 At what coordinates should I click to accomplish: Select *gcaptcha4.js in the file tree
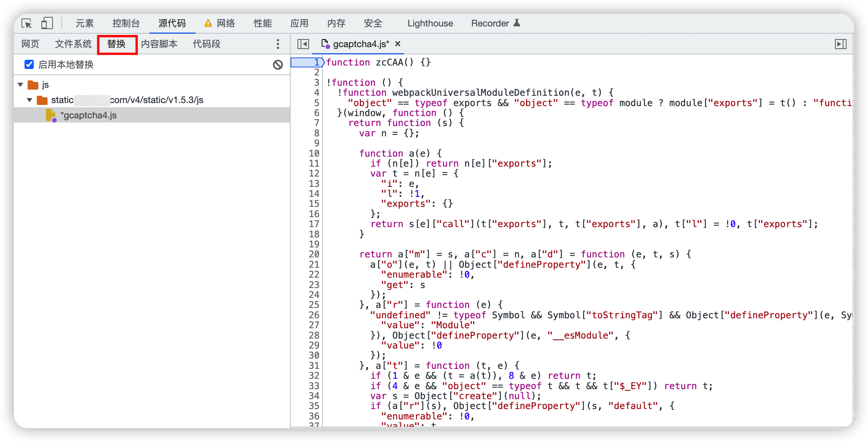88,115
